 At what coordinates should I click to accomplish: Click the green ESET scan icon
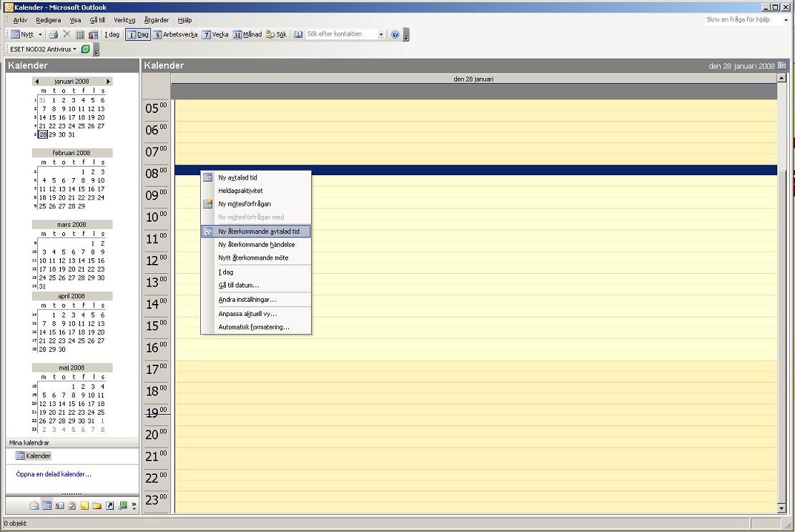pyautogui.click(x=86, y=49)
